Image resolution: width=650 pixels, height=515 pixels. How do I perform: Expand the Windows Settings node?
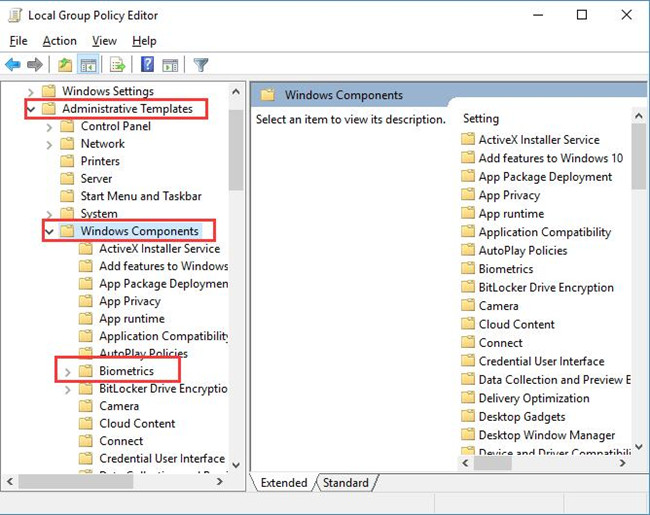coord(31,92)
